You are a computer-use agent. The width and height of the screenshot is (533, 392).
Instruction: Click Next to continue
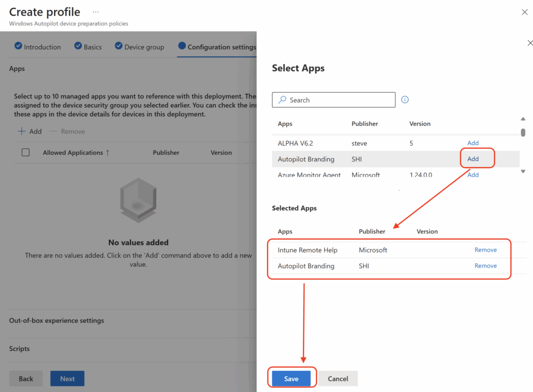[x=67, y=378]
